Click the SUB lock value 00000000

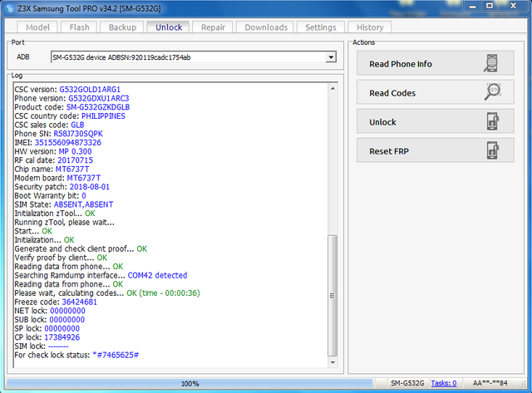(x=67, y=319)
